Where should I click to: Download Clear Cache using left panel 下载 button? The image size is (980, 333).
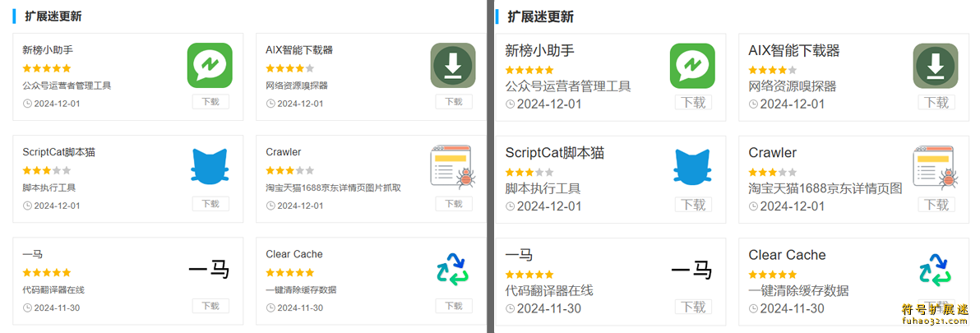tap(453, 306)
